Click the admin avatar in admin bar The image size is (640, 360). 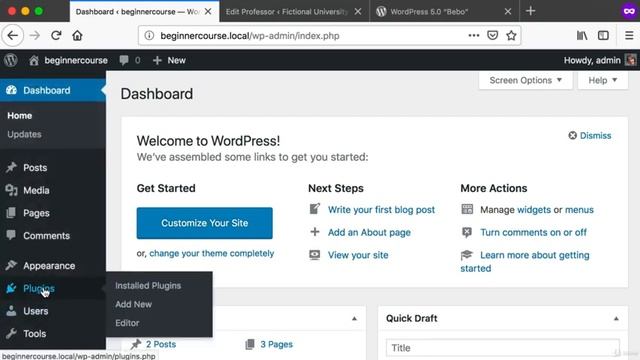pyautogui.click(x=631, y=60)
